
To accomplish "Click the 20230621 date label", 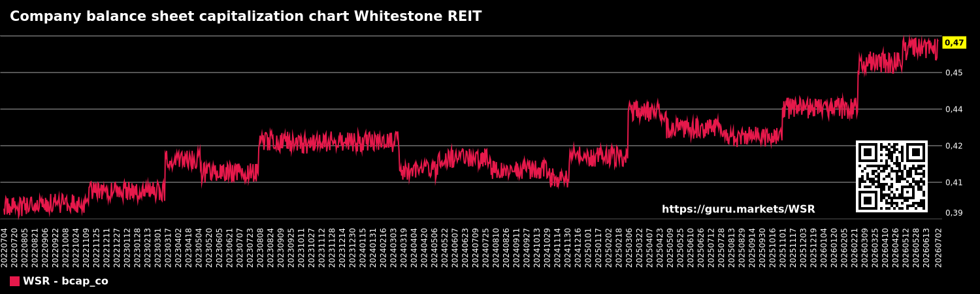I will tap(230, 247).
